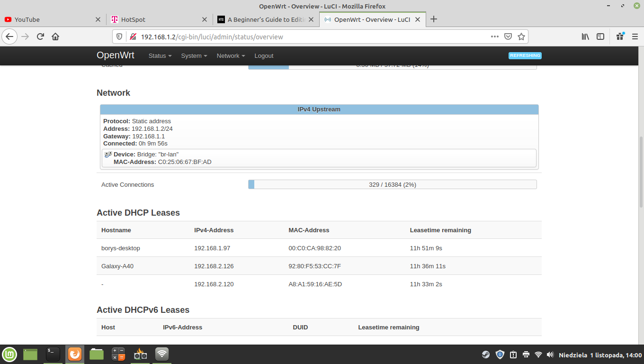Bookmark this page with the star icon
The image size is (644, 364).
(521, 36)
